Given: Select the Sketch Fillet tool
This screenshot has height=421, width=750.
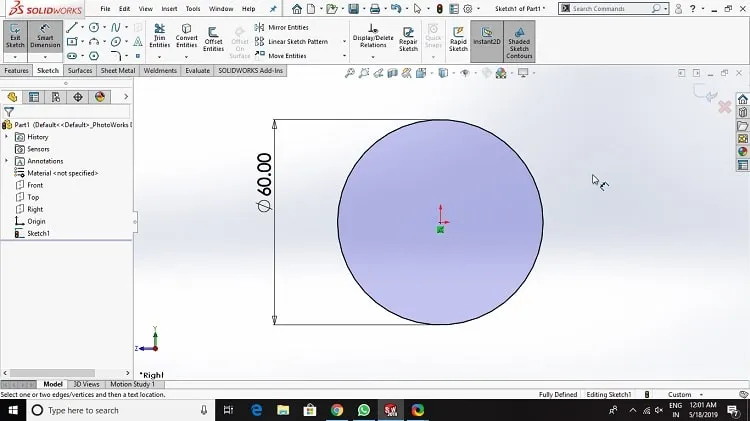Looking at the screenshot, I should 116,56.
